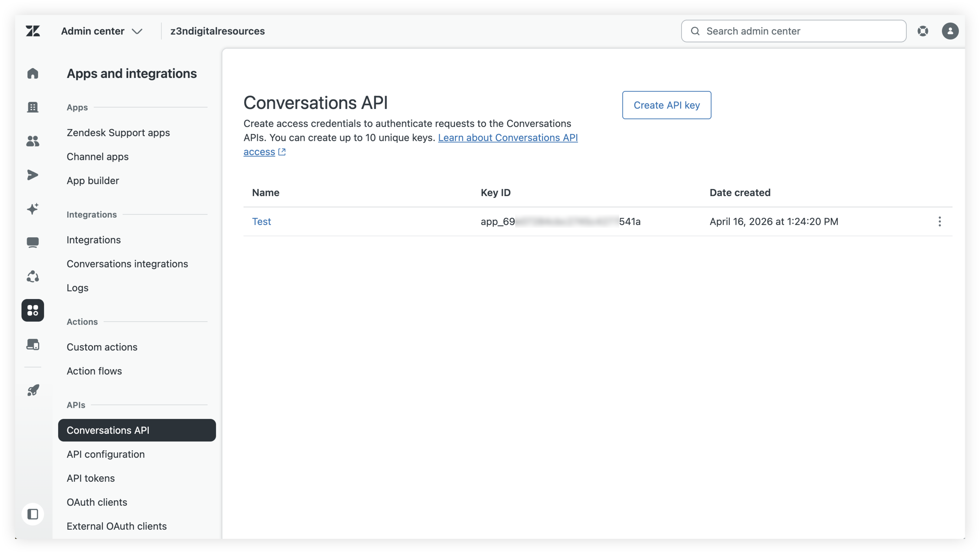View integration Logs

[x=77, y=288]
